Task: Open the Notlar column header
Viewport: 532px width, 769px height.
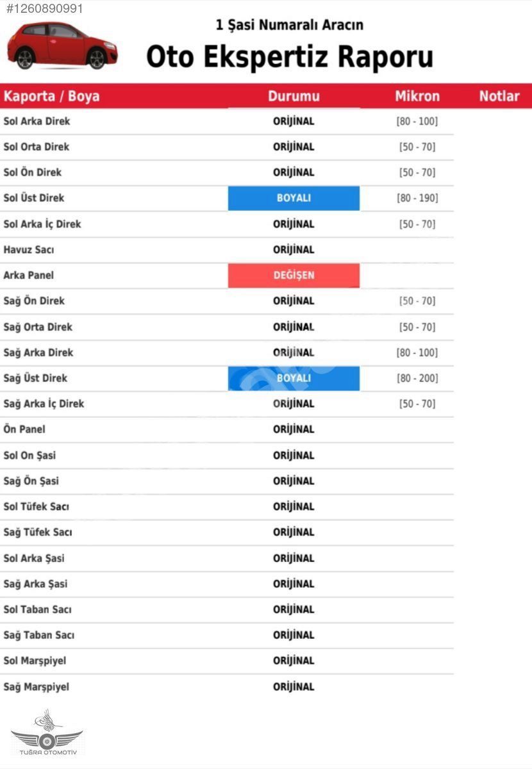Action: pos(499,96)
